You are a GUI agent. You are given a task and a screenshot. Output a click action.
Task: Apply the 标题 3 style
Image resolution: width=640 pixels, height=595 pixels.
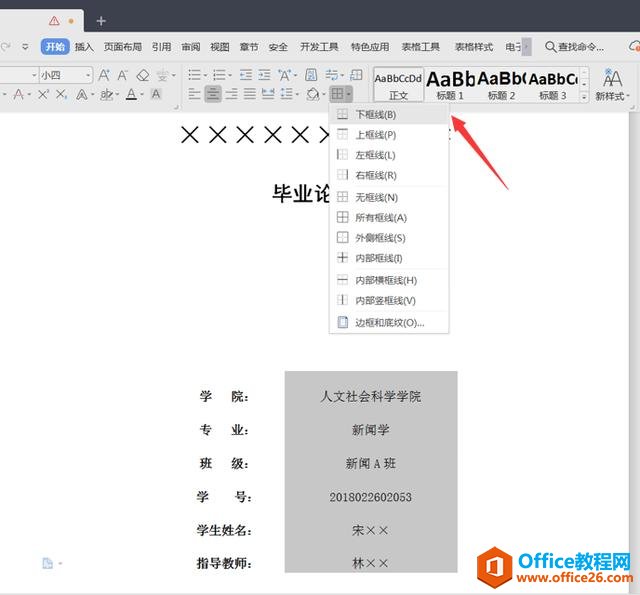point(553,85)
